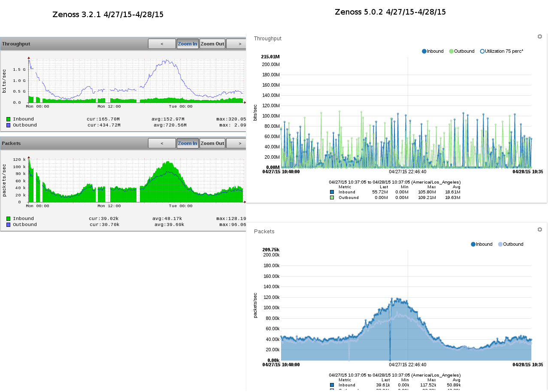The height and width of the screenshot is (392, 548).
Task: Go back in time on Throughput graph
Action: click(x=162, y=44)
